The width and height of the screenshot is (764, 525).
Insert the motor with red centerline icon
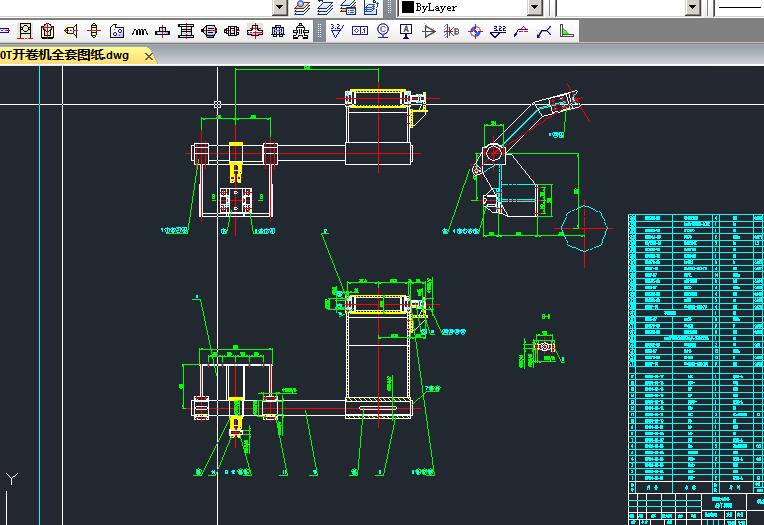point(209,31)
